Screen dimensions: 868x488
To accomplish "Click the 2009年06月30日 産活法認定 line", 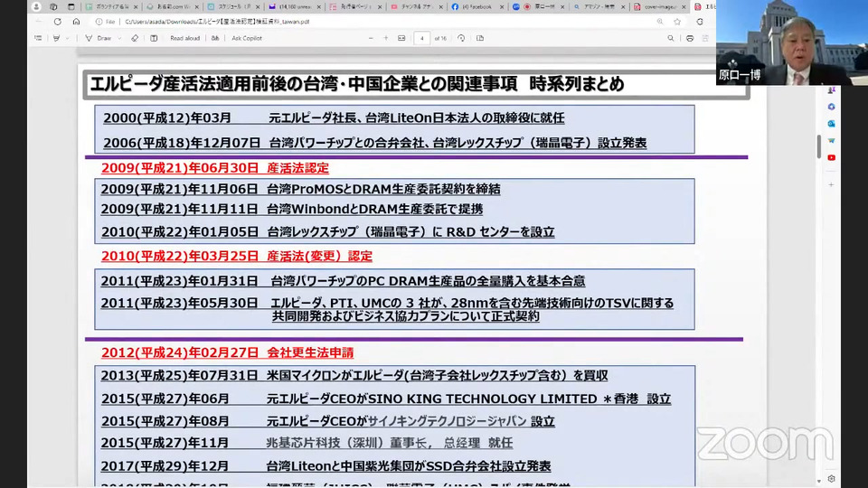I will click(215, 168).
